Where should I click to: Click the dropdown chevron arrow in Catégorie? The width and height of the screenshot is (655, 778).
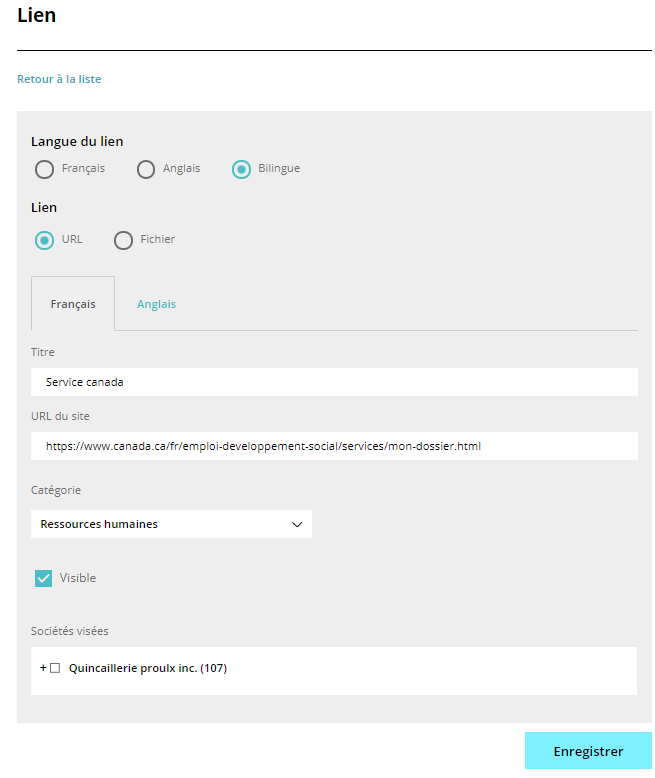[297, 524]
